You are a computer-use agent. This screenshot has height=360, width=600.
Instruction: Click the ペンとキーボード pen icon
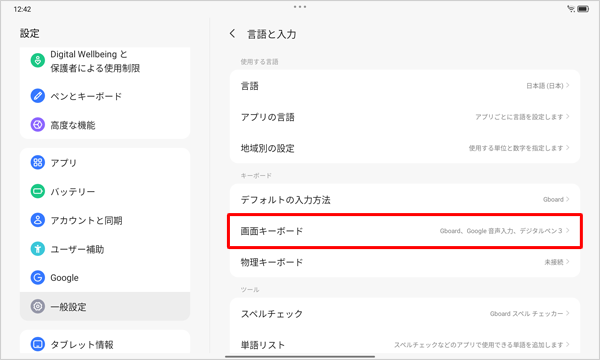point(38,96)
